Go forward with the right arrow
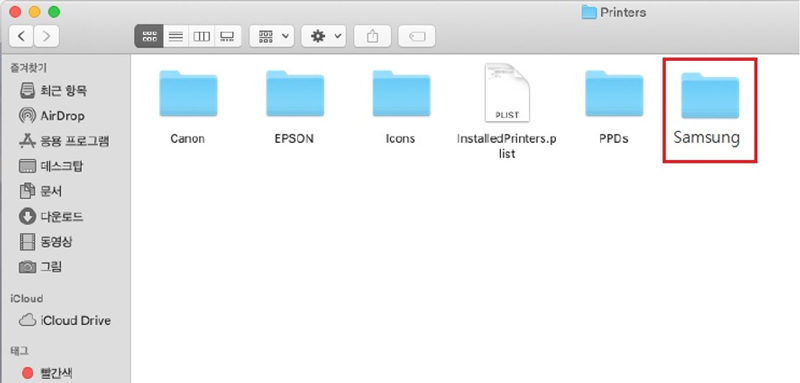The height and width of the screenshot is (383, 800). (x=46, y=36)
